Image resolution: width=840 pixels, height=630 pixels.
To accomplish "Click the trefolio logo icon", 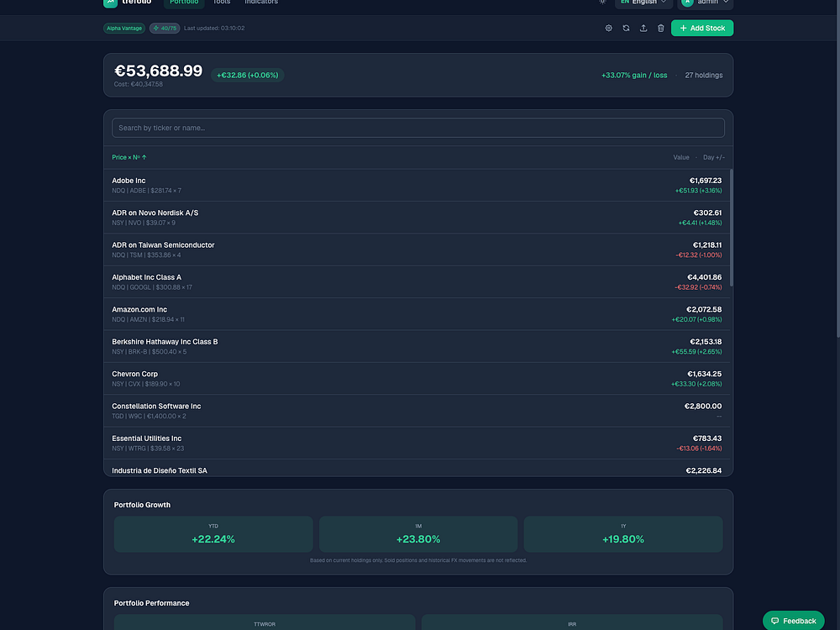I will (110, 3).
